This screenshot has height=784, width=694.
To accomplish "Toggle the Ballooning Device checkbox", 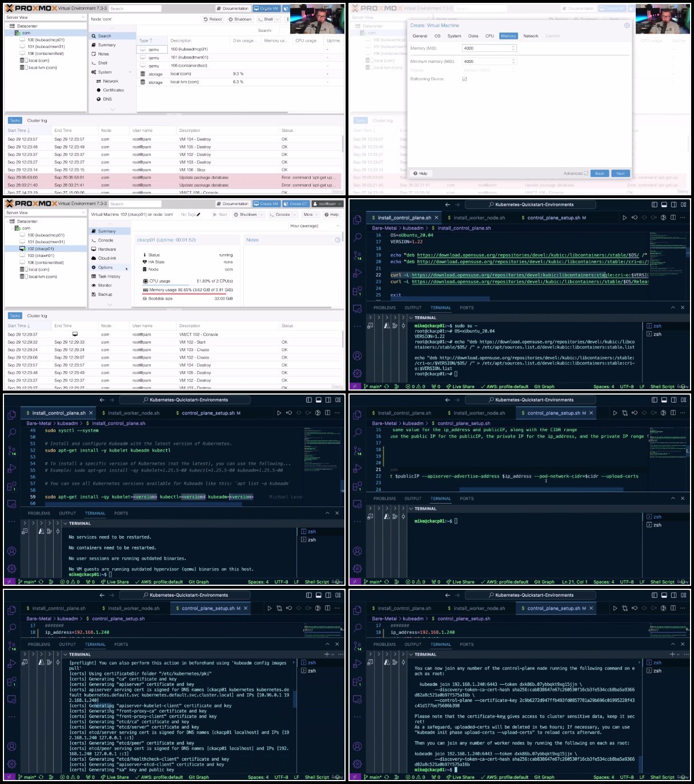I will (464, 79).
